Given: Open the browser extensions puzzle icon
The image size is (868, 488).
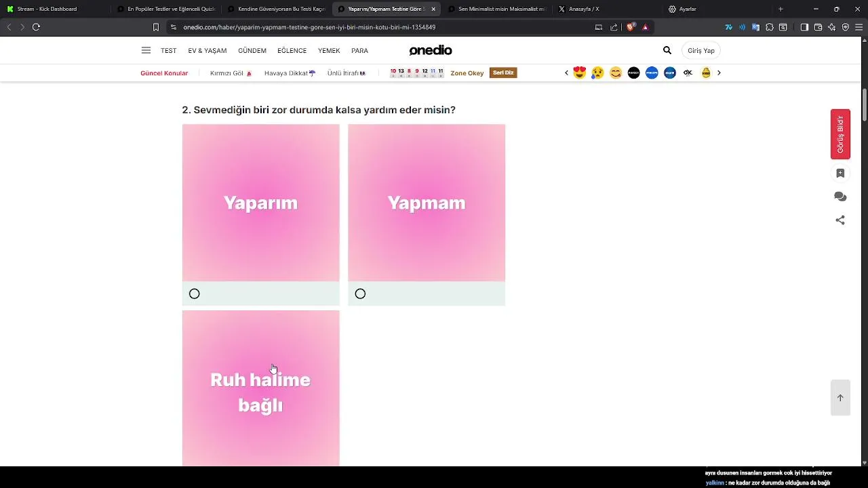Looking at the screenshot, I should pyautogui.click(x=770, y=27).
